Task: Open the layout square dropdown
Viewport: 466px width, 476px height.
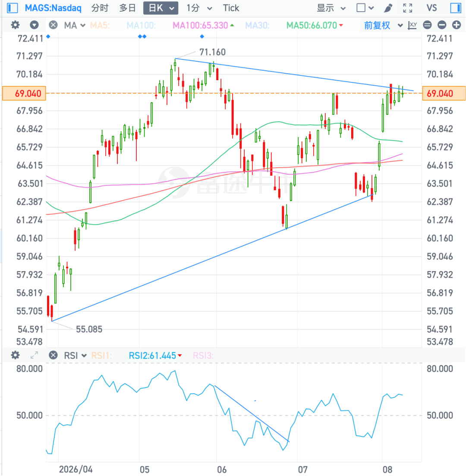Action: (x=365, y=8)
